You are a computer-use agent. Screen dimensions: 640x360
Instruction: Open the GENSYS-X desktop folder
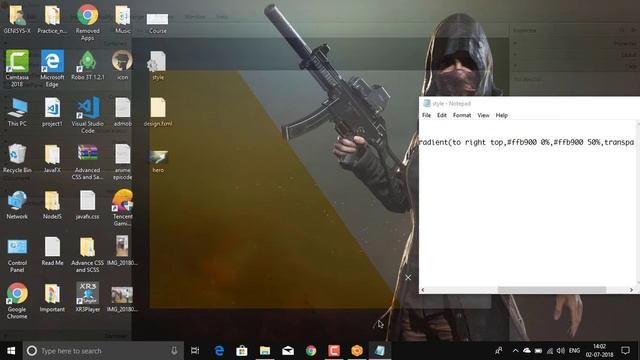click(17, 18)
